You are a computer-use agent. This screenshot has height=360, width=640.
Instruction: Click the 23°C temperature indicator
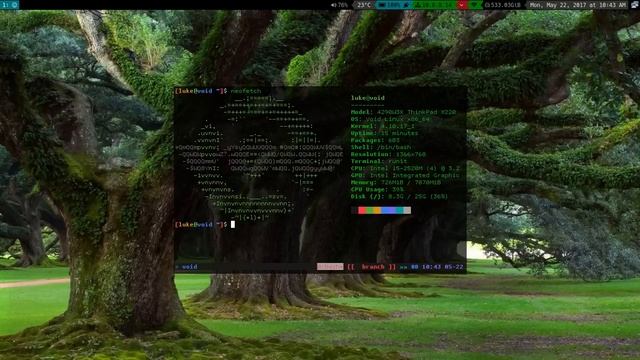tap(364, 5)
